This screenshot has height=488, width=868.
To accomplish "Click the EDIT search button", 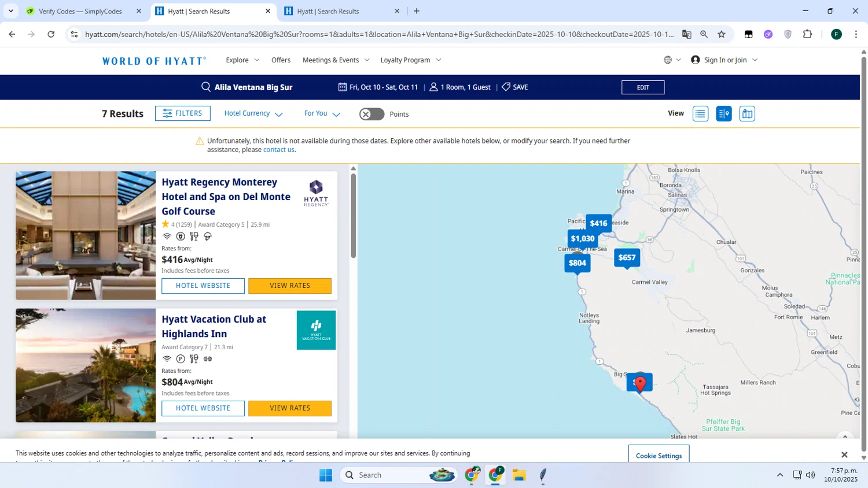I will click(x=643, y=87).
